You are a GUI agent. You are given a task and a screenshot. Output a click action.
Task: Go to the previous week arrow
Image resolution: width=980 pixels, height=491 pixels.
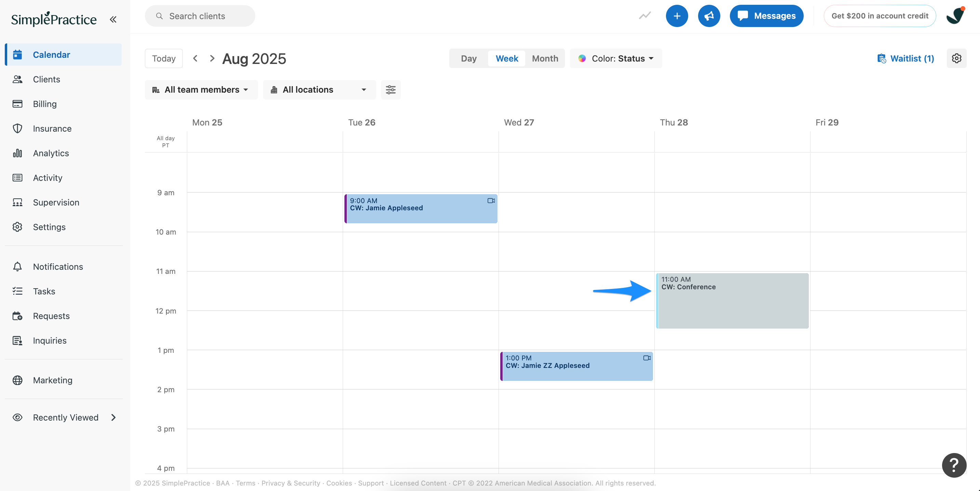pyautogui.click(x=195, y=58)
